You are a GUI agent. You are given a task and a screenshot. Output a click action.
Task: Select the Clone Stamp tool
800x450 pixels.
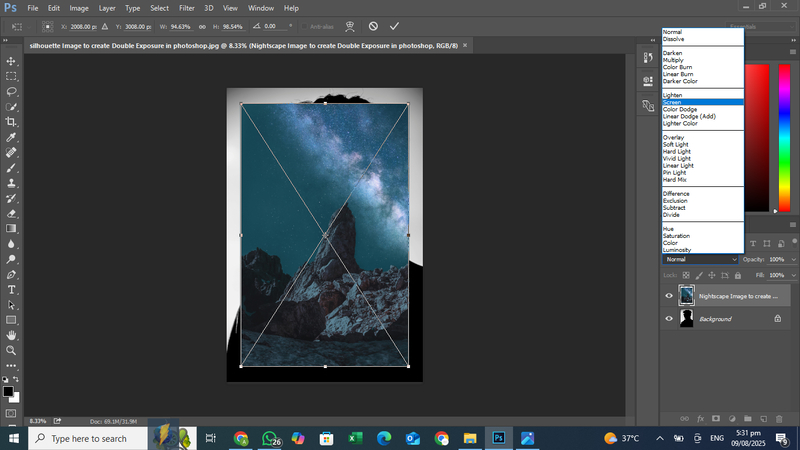[x=11, y=183]
